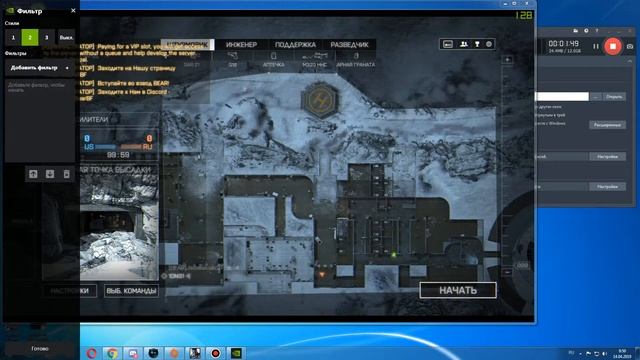Click the green squad spawn marker on the map
This screenshot has width=640, height=360.
(x=394, y=255)
